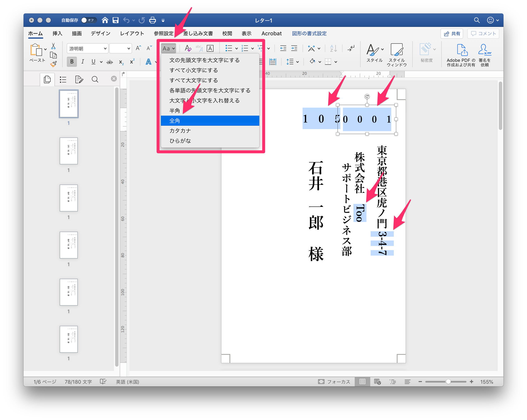Open the Styles gallery
527x420 pixels.
(x=374, y=53)
